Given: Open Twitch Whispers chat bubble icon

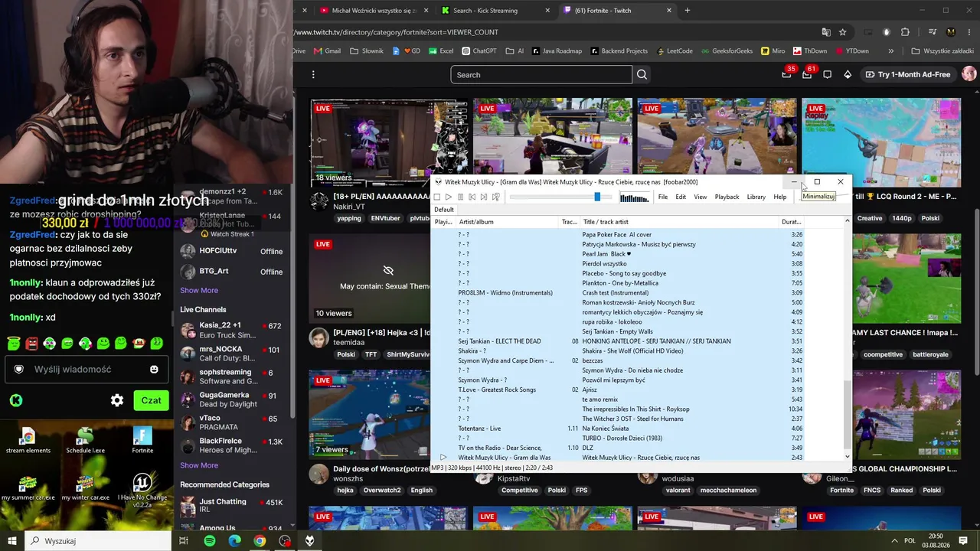Looking at the screenshot, I should click(827, 74).
